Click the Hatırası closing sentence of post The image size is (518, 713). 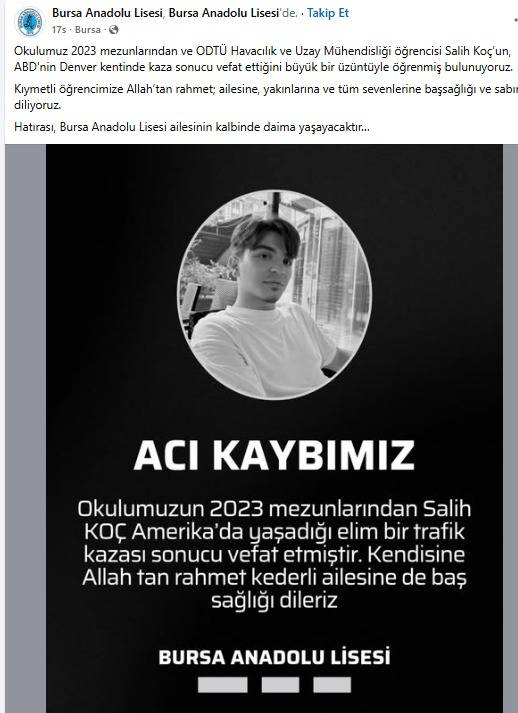tap(192, 127)
